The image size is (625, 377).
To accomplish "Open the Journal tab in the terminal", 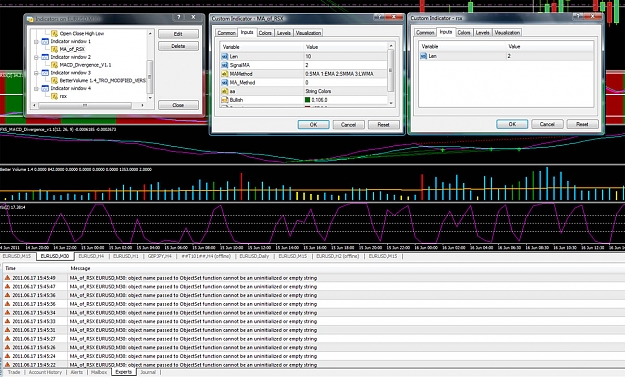I will 148,372.
